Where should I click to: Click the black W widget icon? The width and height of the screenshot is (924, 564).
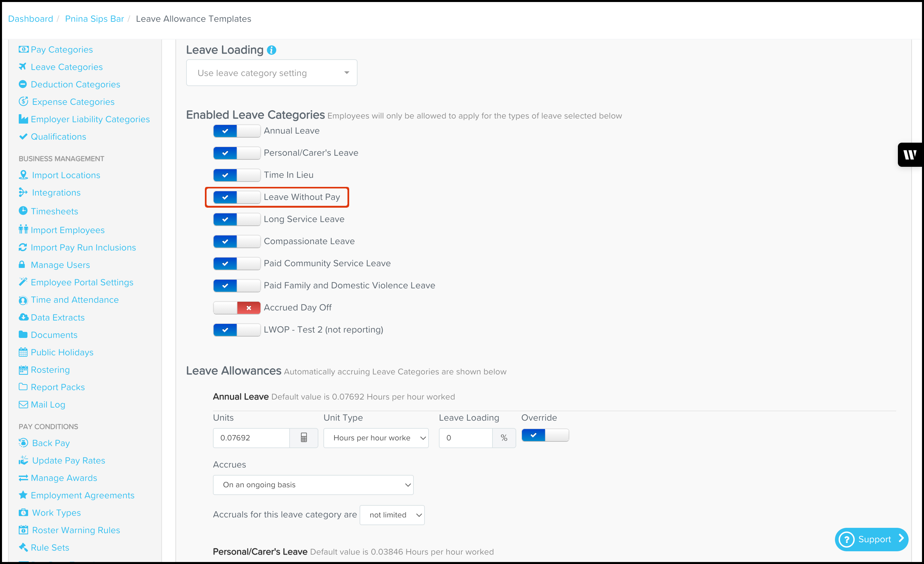coord(910,154)
